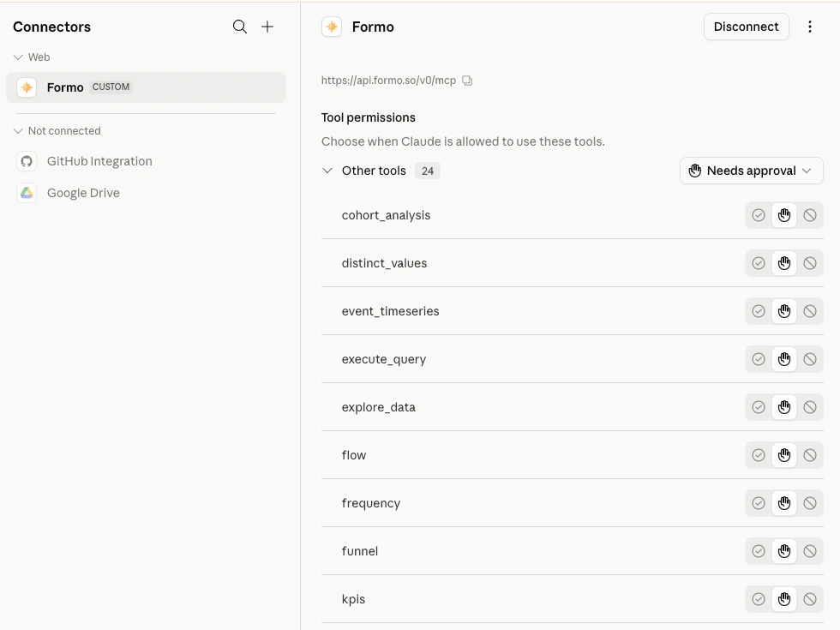Click the 24 tools count badge
Image resolution: width=840 pixels, height=630 pixels.
[427, 171]
